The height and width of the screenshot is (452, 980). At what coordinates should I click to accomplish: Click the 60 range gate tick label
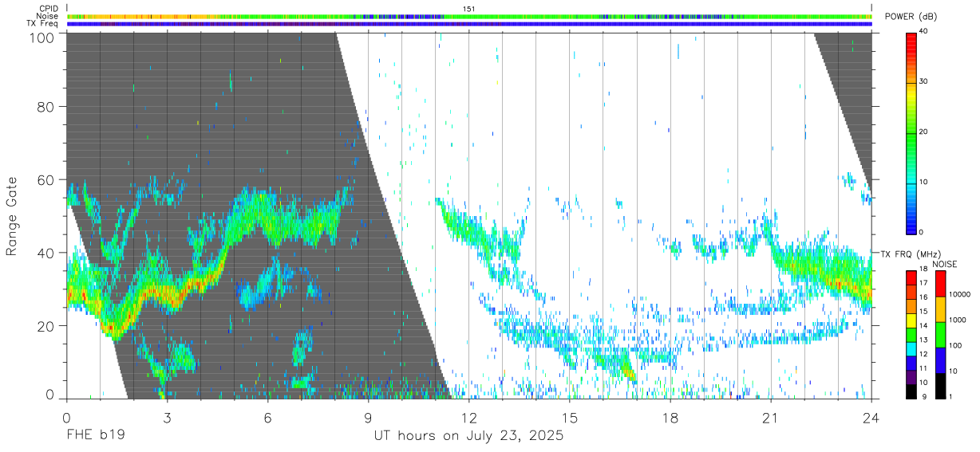47,179
